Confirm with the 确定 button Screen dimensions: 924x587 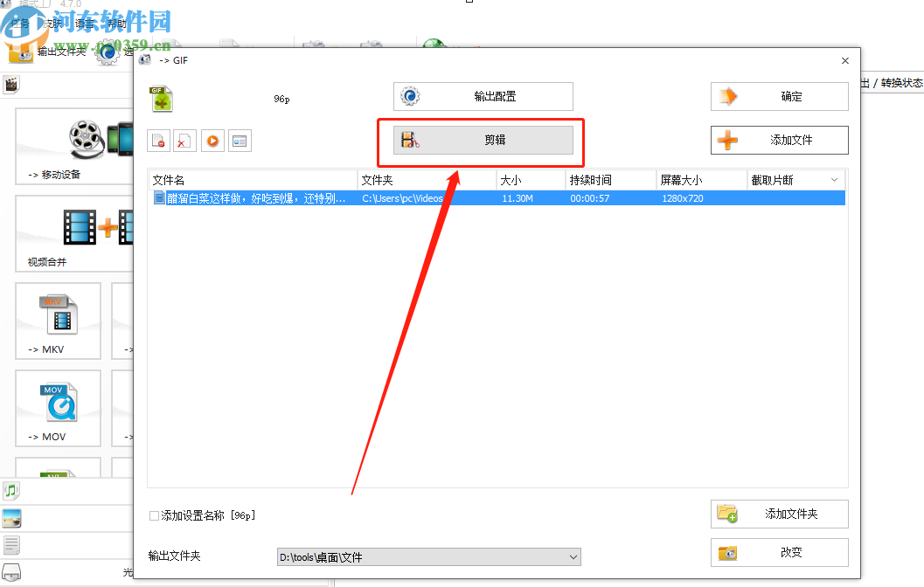tap(780, 97)
